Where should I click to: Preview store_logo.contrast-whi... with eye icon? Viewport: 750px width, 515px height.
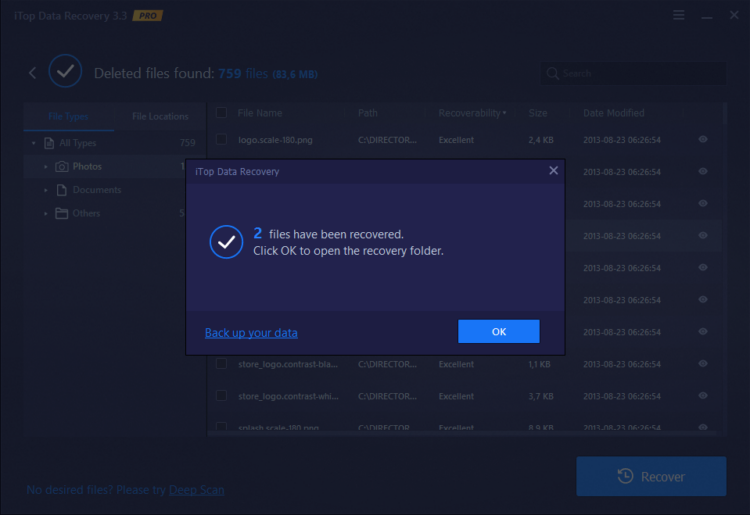[x=703, y=395]
